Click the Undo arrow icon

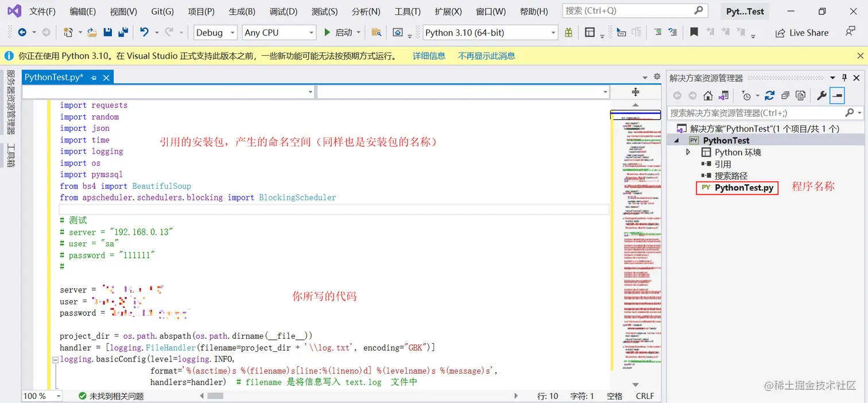pos(144,33)
